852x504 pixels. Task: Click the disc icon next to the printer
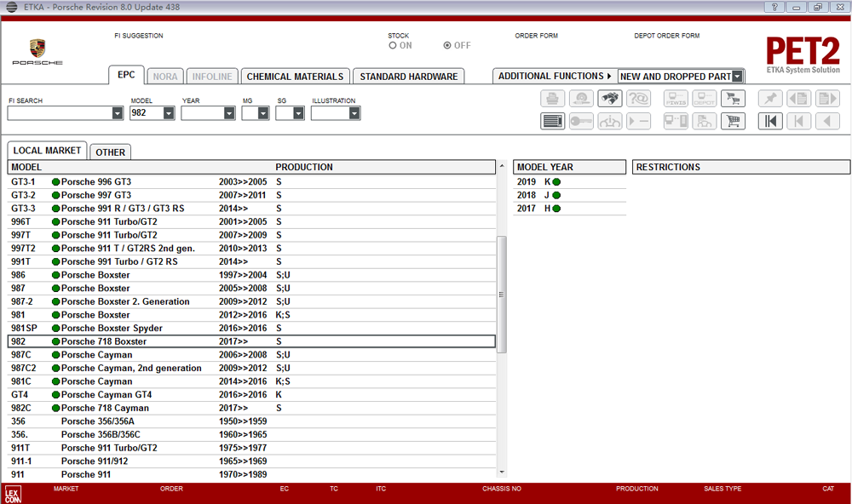(581, 99)
